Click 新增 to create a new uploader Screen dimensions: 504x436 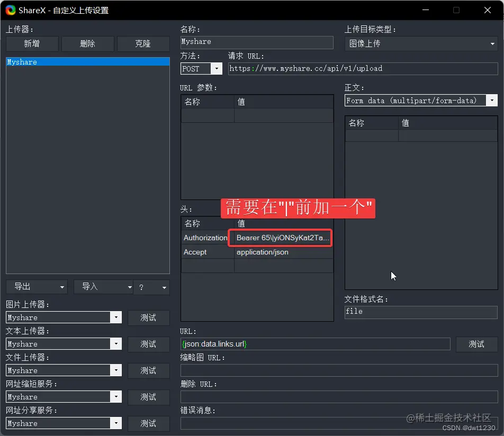(x=31, y=43)
